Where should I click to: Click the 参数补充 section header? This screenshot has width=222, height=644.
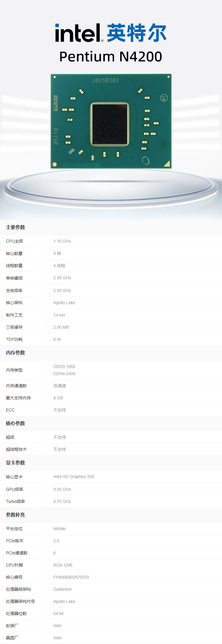click(15, 515)
